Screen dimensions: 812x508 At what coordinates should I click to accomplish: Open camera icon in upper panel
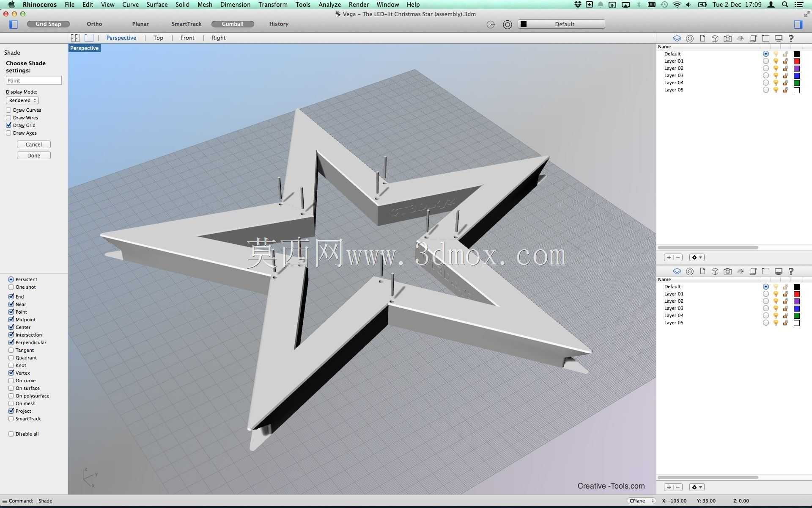tap(727, 39)
